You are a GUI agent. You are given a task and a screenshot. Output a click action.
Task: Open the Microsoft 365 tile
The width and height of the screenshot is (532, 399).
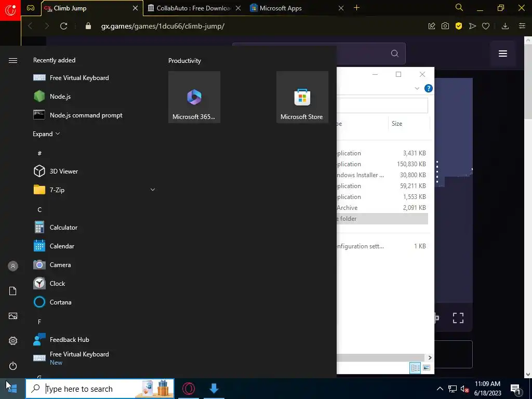click(194, 97)
